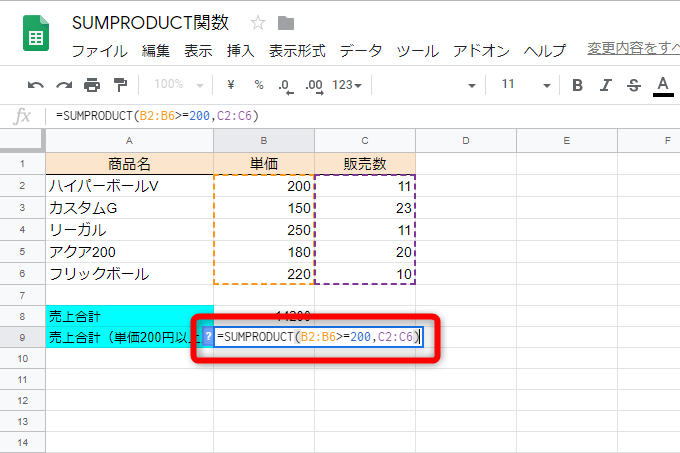
Task: Click the Google Sheets home icon
Action: pyautogui.click(x=36, y=33)
